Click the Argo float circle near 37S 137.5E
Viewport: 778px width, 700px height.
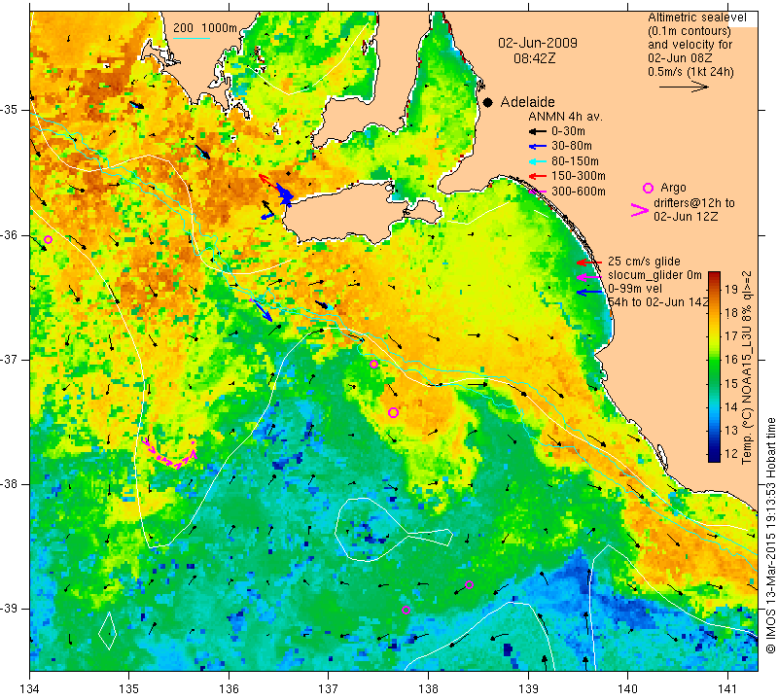[374, 365]
